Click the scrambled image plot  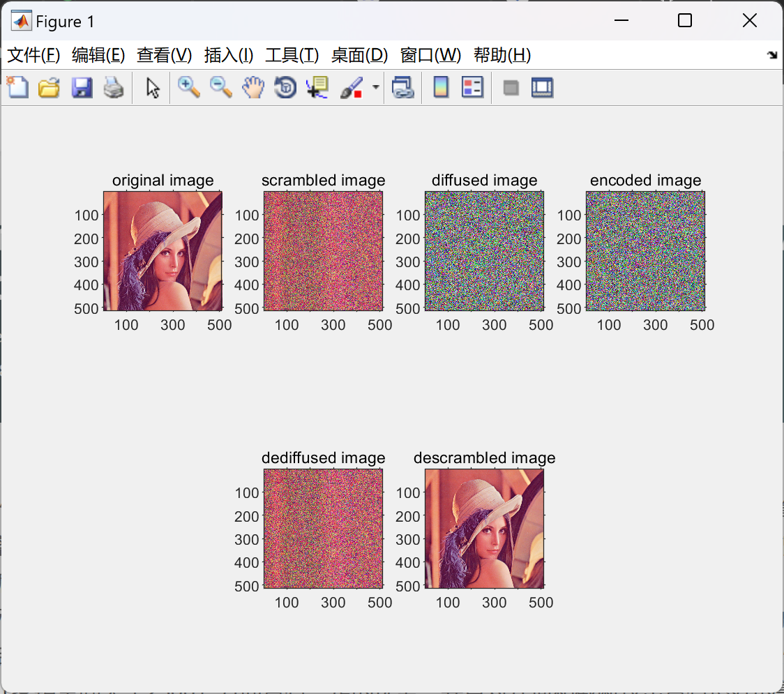coord(323,251)
